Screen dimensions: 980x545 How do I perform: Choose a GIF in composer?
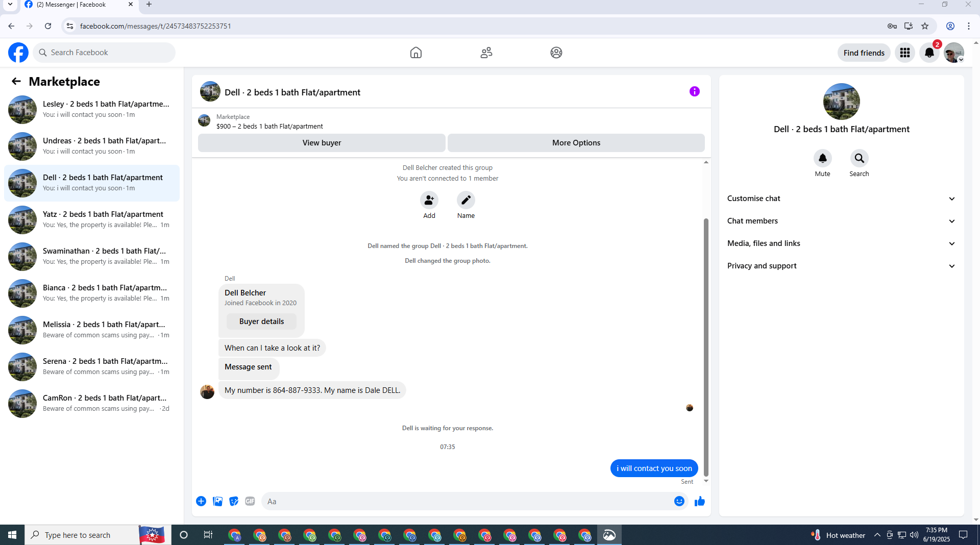click(x=250, y=501)
